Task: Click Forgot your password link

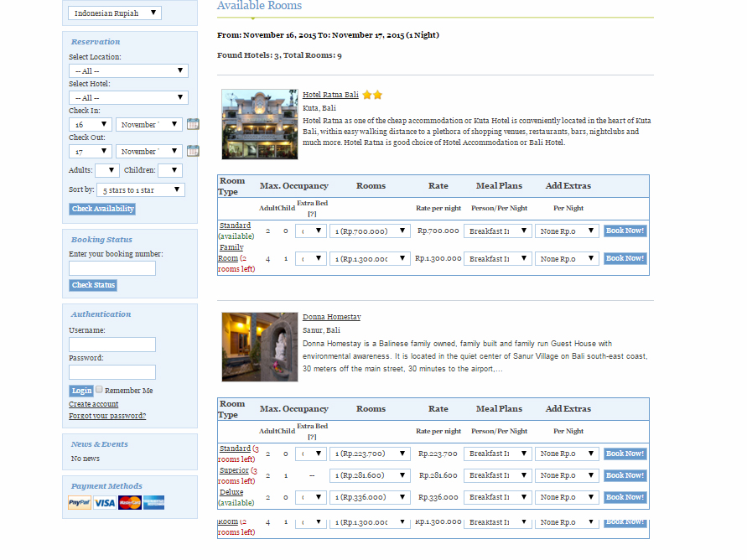Action: click(107, 416)
